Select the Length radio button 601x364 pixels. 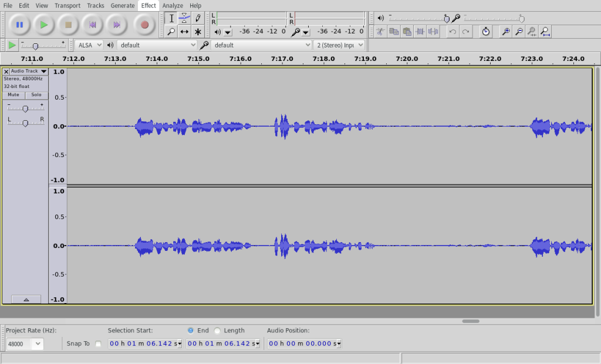(x=217, y=331)
